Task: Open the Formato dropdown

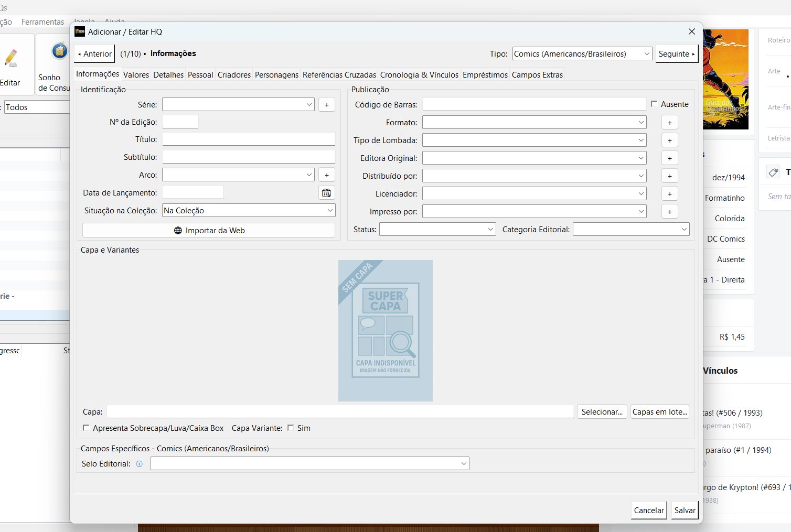Action: (x=534, y=122)
